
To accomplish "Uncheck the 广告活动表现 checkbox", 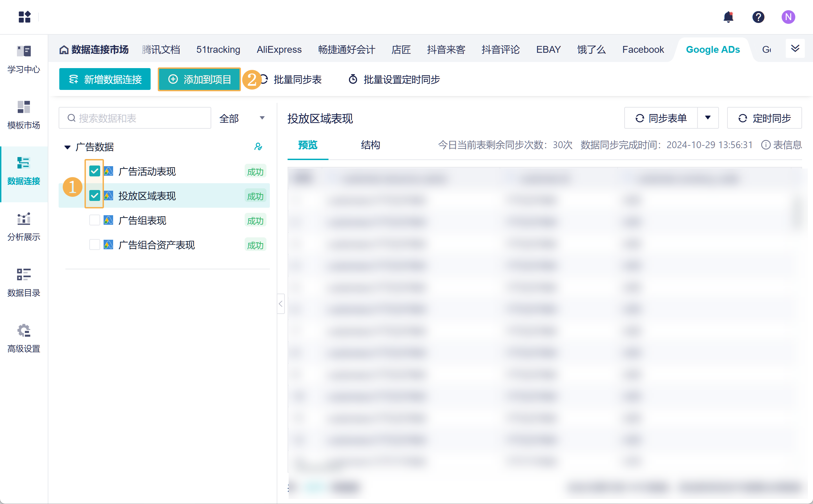I will click(x=94, y=171).
